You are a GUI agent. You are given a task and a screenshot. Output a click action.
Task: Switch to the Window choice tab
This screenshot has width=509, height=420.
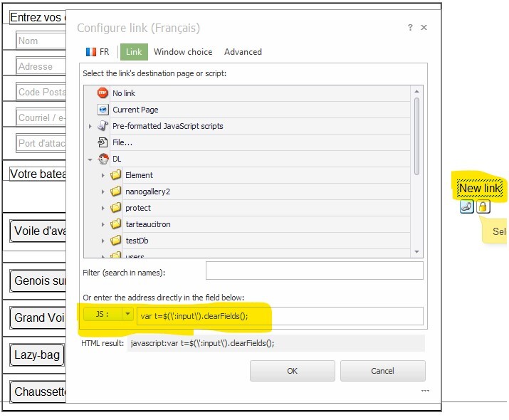click(183, 52)
